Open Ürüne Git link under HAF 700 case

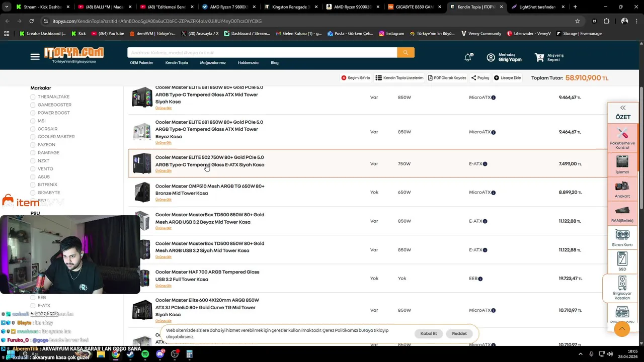click(x=164, y=286)
